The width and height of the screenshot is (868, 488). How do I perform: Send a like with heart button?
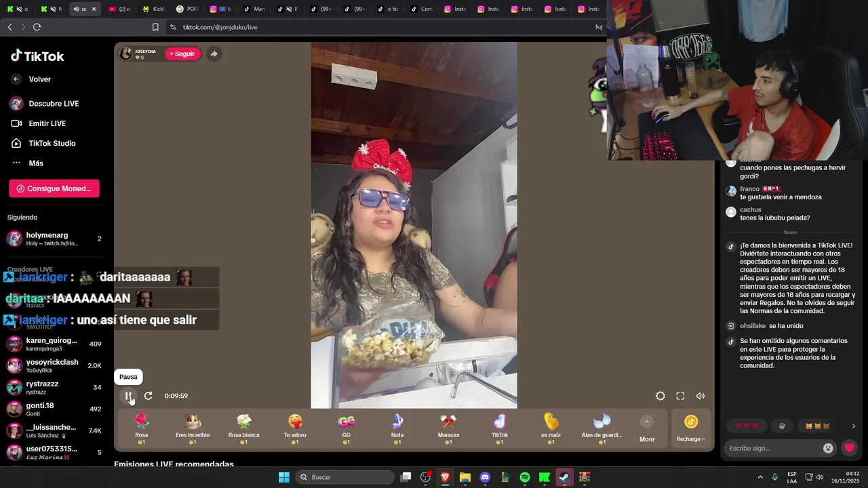coord(849,448)
